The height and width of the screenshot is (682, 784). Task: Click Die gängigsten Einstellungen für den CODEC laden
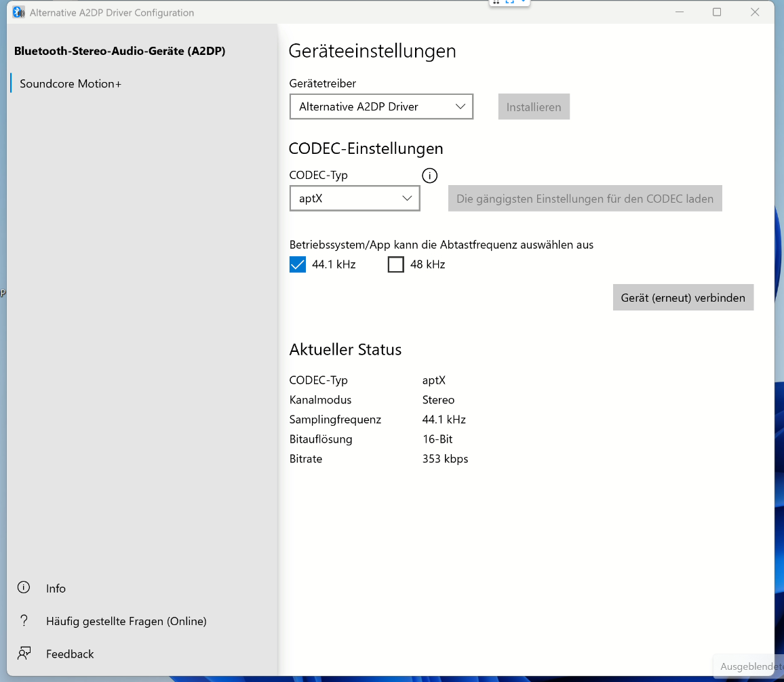(585, 199)
